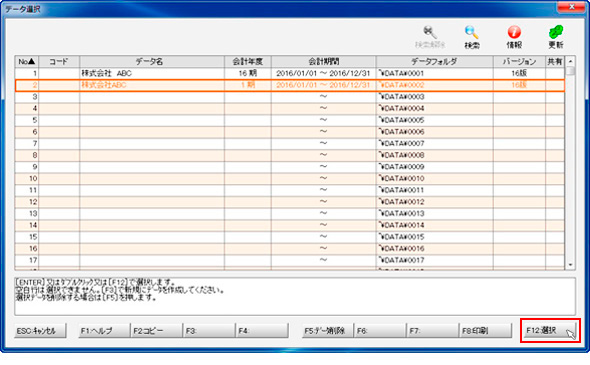Select row 1 株式会社 ABC data name
This screenshot has height=365, width=590.
click(152, 73)
